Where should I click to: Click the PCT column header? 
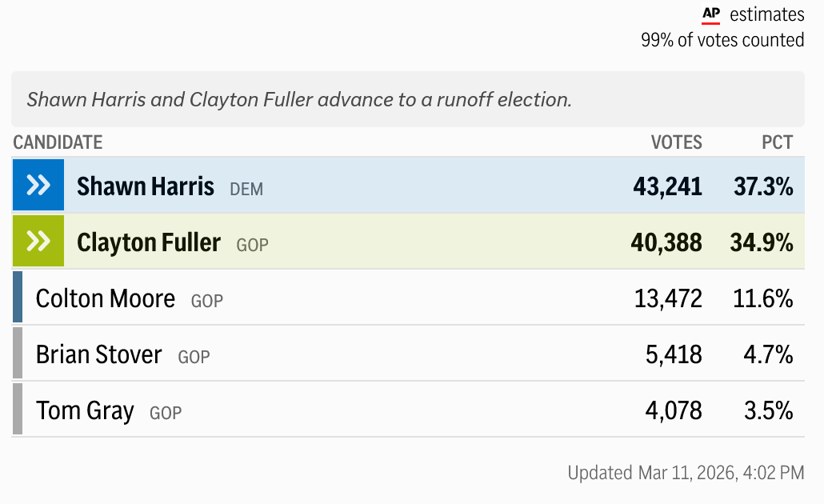[x=777, y=142]
